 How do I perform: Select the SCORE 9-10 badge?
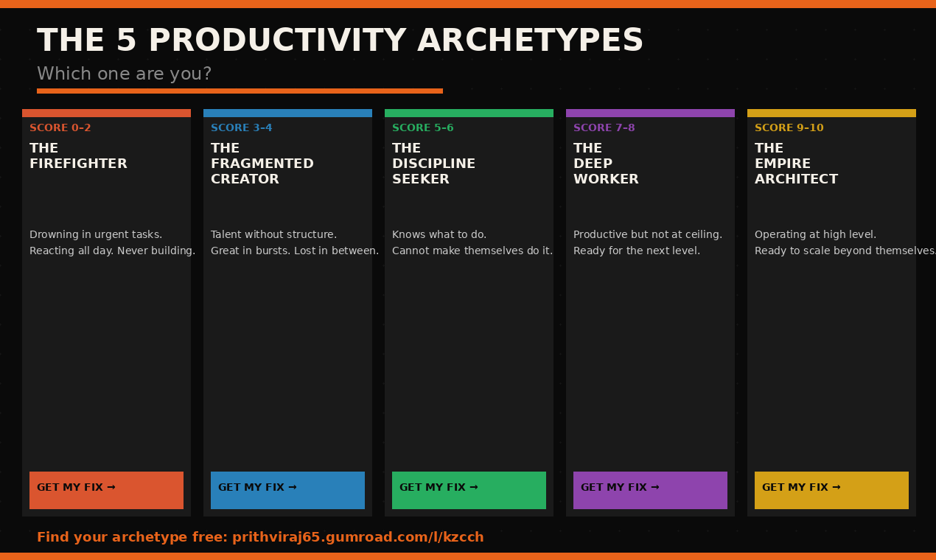coord(789,127)
